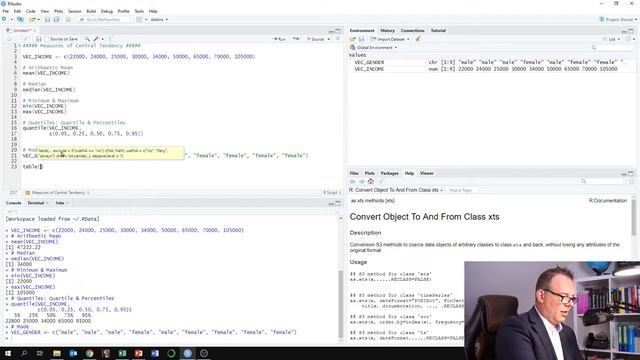Image resolution: width=640 pixels, height=360 pixels.
Task: Open the R Script file type selector
Action: coord(331,193)
